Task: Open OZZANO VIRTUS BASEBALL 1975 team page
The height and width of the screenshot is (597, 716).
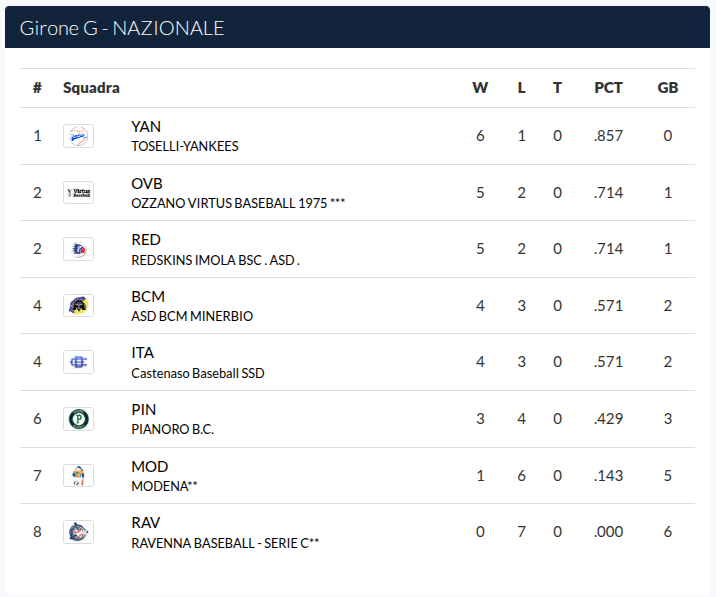Action: pyautogui.click(x=238, y=203)
